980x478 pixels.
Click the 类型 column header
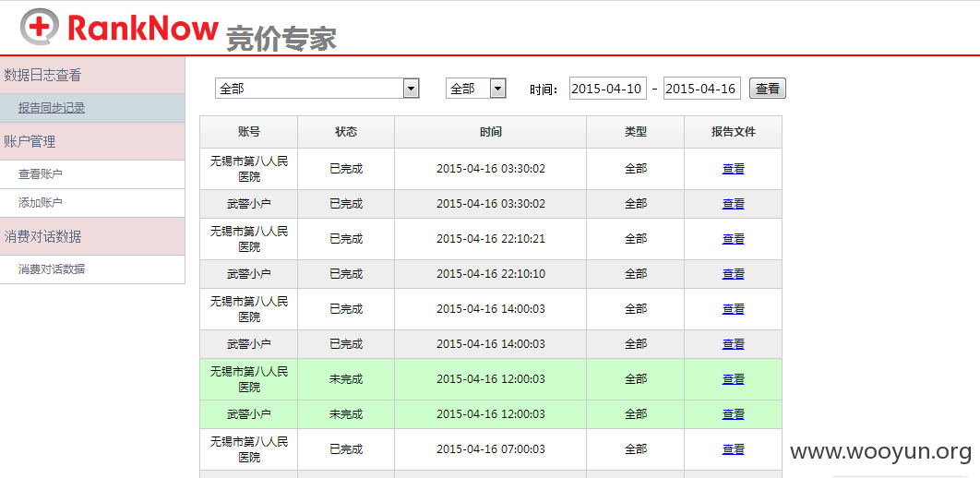pyautogui.click(x=636, y=132)
